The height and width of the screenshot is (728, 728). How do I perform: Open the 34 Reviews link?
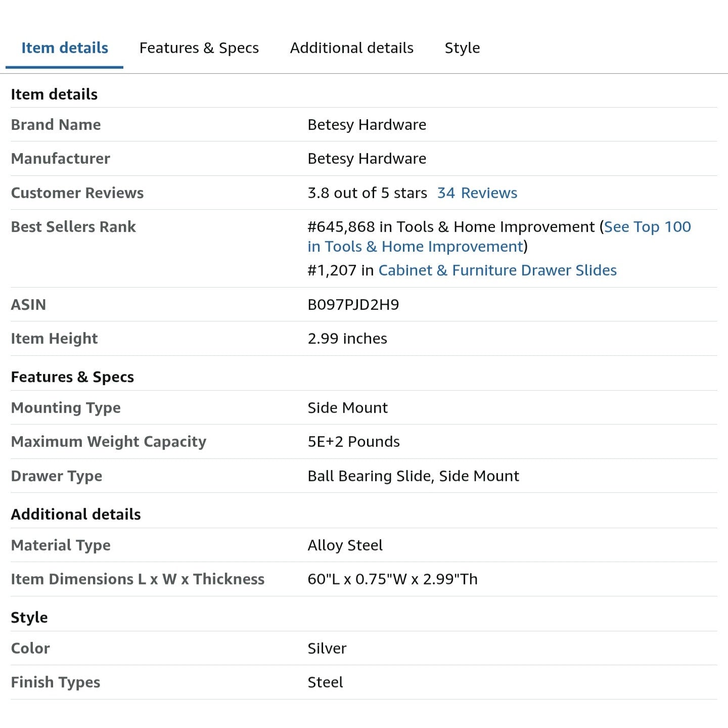[477, 193]
